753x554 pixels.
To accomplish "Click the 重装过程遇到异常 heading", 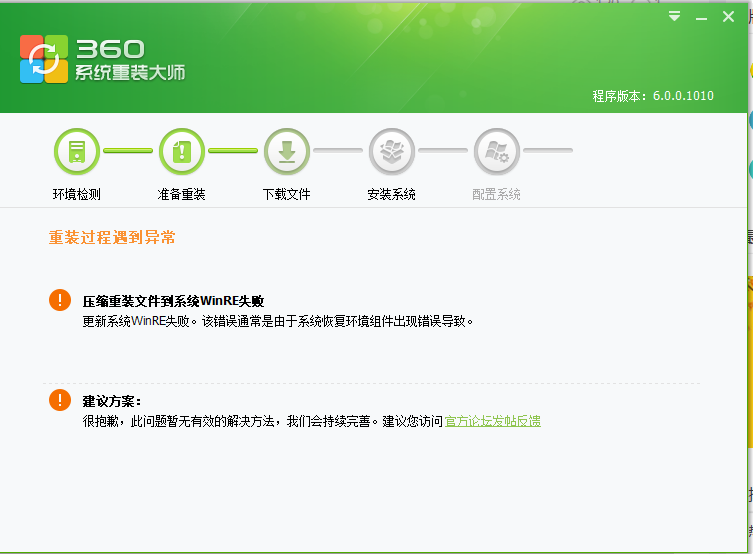I will pos(112,237).
